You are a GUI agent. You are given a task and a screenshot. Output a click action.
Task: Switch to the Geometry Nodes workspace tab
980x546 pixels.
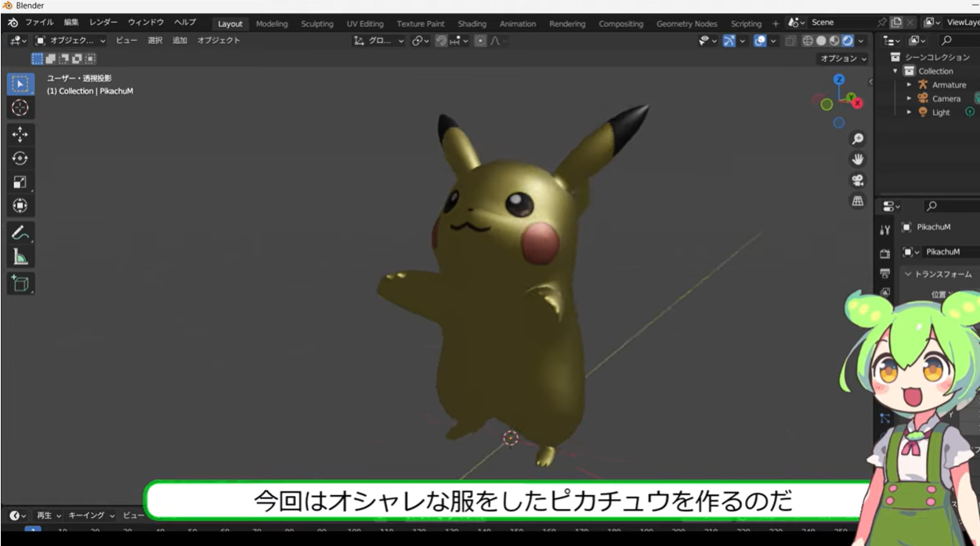(687, 24)
